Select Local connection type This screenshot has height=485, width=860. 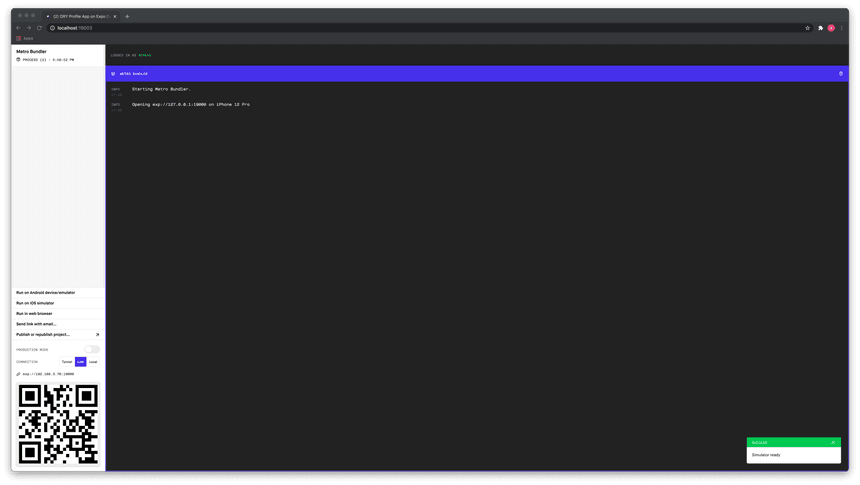coord(93,362)
